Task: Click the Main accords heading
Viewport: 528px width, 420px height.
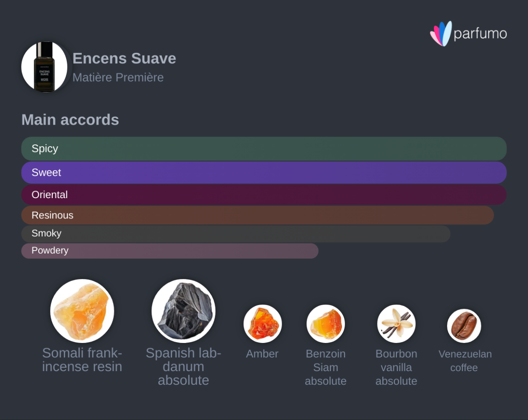Action: coord(70,120)
